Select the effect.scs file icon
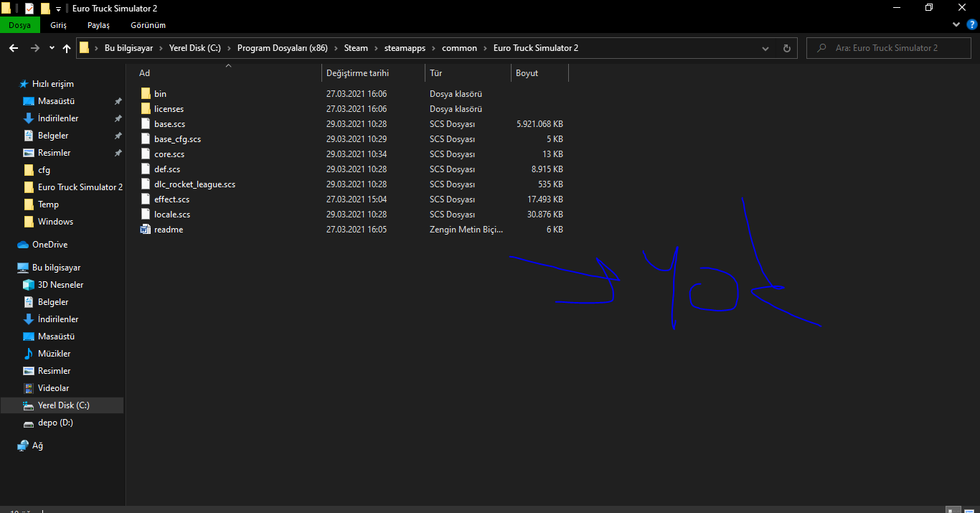Image resolution: width=980 pixels, height=513 pixels. click(146, 199)
